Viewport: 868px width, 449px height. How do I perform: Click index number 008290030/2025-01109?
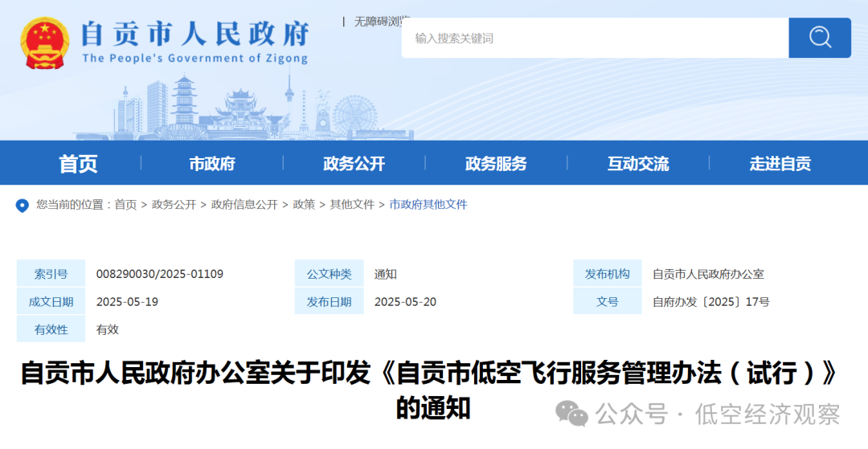tap(159, 274)
